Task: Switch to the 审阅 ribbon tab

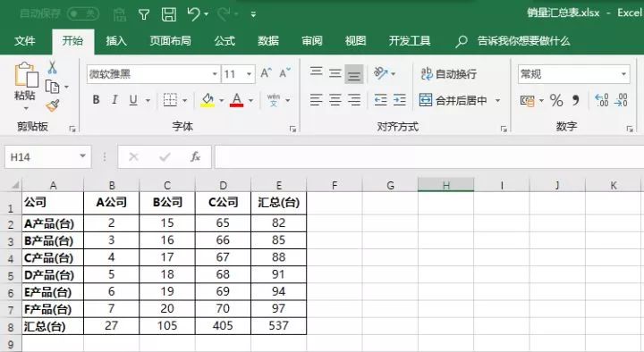Action: (312, 40)
